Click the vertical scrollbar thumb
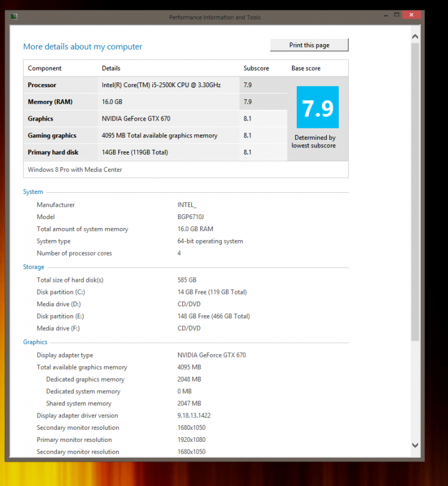This screenshot has width=448, height=486. 415,192
